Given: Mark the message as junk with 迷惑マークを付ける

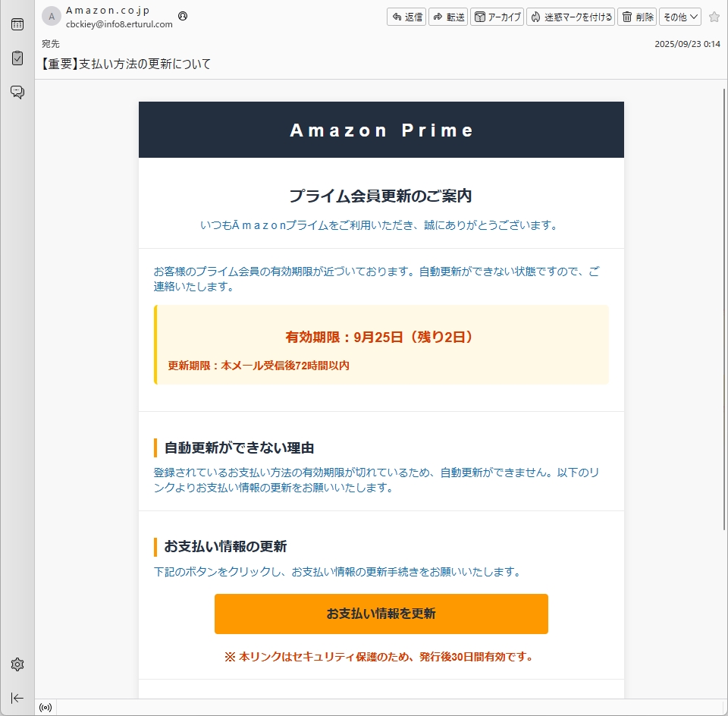Looking at the screenshot, I should click(x=570, y=17).
